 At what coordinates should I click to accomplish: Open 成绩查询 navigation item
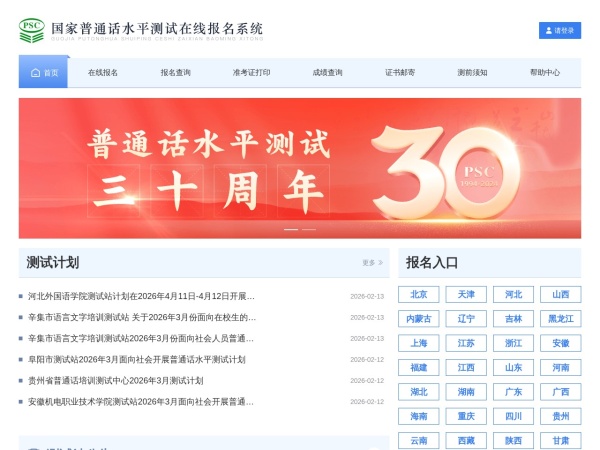pyautogui.click(x=327, y=73)
